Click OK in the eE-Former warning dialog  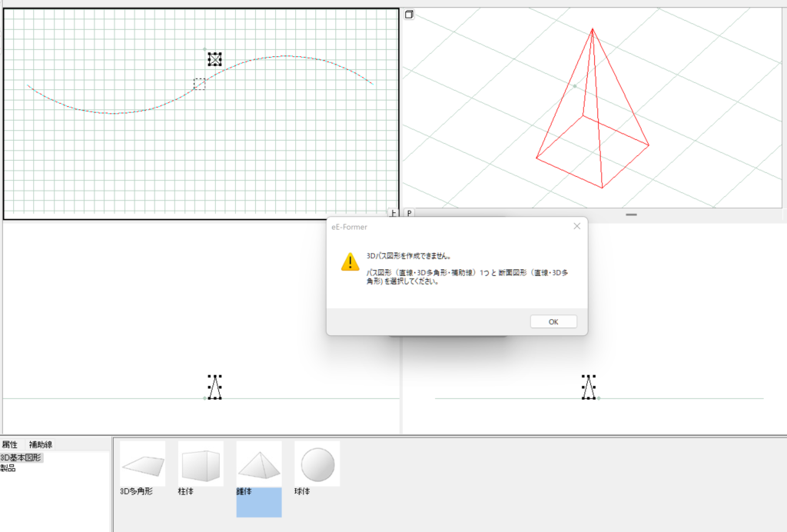click(553, 322)
